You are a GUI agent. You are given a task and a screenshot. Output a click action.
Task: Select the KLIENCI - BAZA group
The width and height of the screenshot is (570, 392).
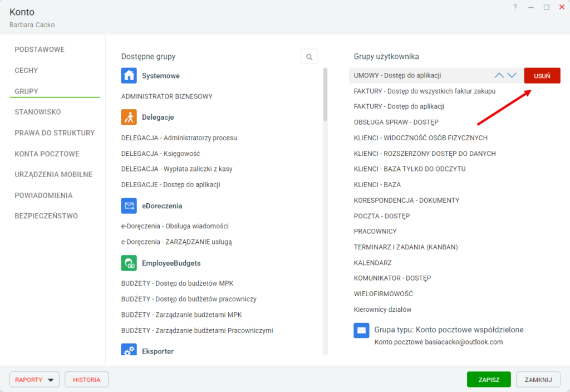coord(377,185)
